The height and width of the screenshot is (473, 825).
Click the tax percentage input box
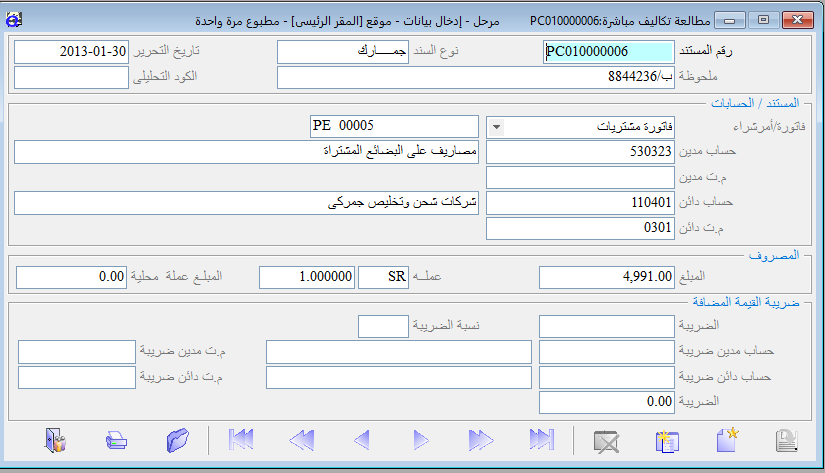[382, 326]
